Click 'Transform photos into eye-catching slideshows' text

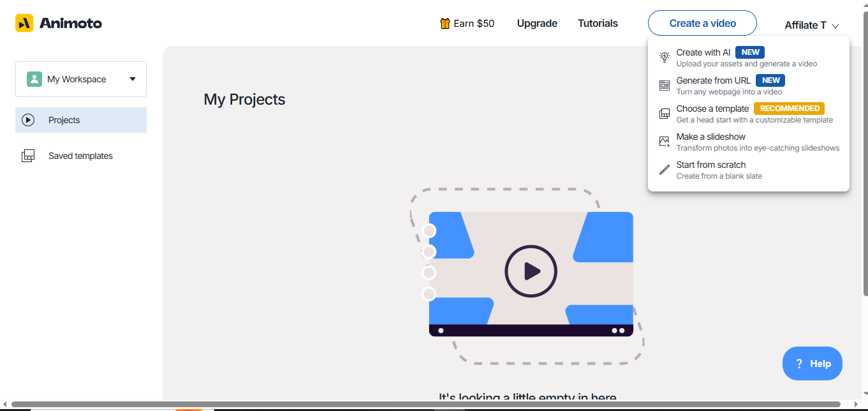tap(758, 148)
